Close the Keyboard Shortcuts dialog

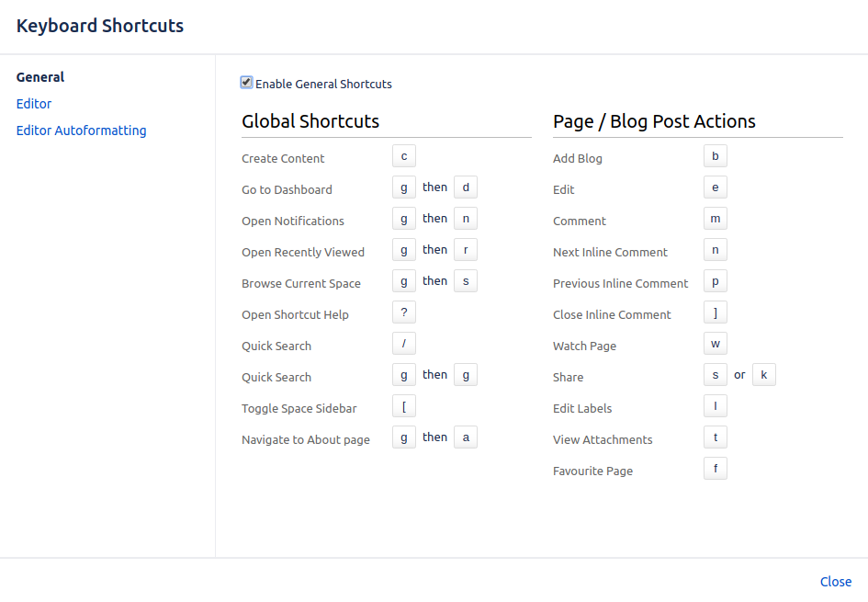tap(835, 582)
